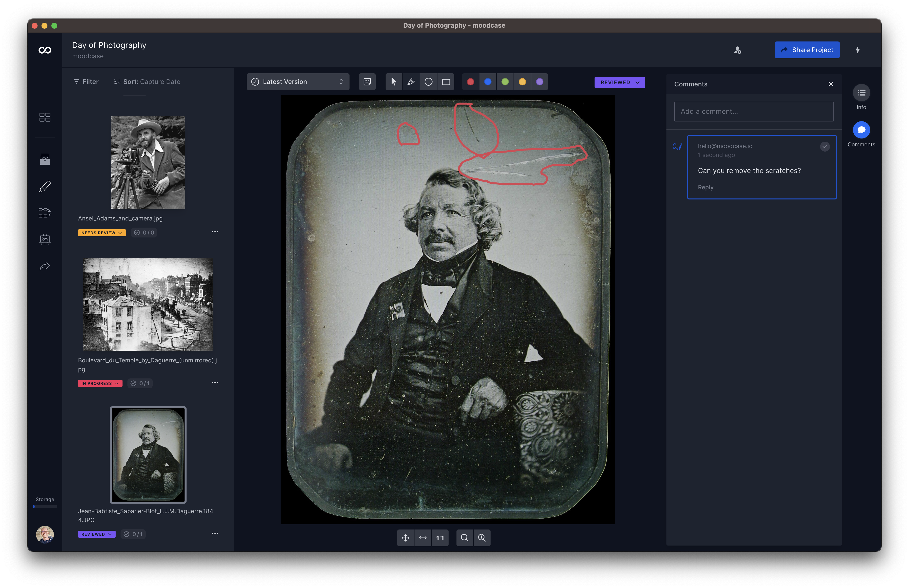
Task: Open the REVIEWED status dropdown above image
Action: (x=620, y=82)
